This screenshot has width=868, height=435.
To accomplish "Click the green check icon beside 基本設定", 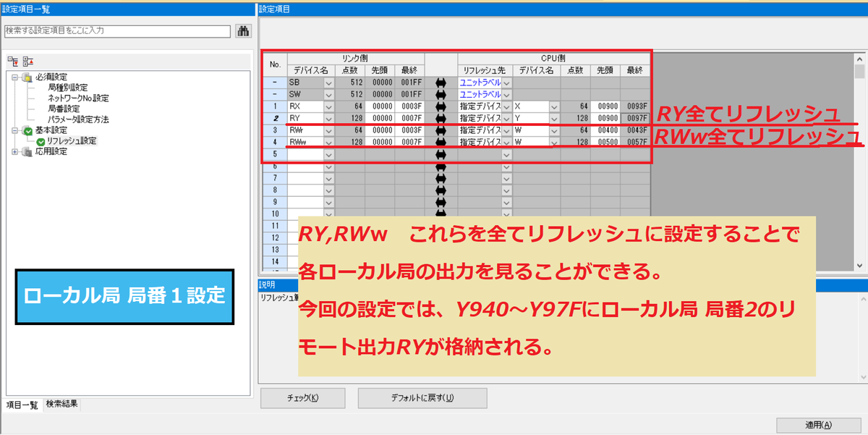I will 29,130.
